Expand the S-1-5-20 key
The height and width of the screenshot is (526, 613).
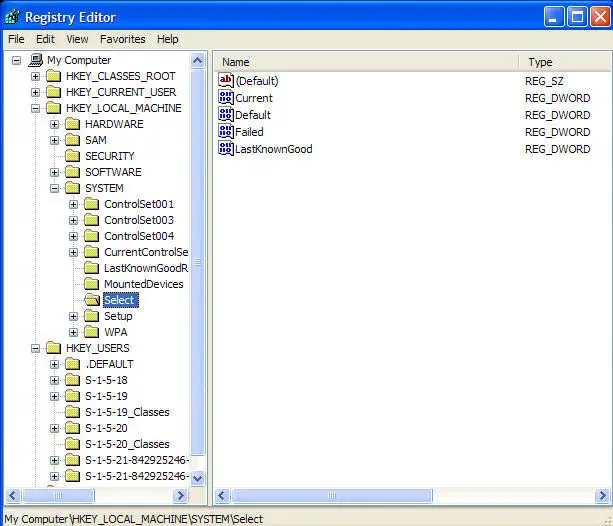click(x=55, y=429)
